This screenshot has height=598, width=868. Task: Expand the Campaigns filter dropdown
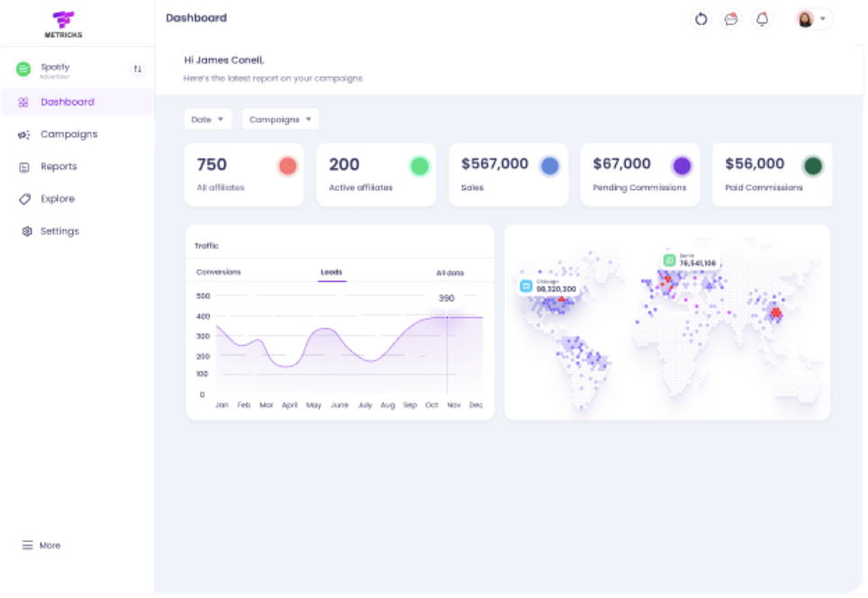(x=280, y=119)
